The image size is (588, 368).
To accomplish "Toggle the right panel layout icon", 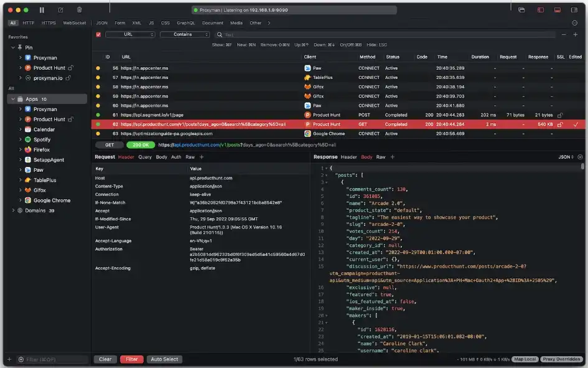I will (574, 10).
